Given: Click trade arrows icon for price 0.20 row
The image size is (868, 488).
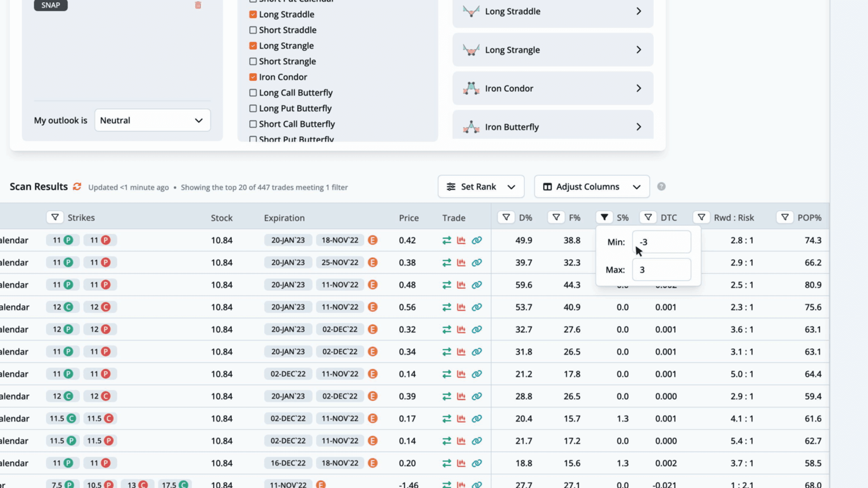Looking at the screenshot, I should pos(447,463).
